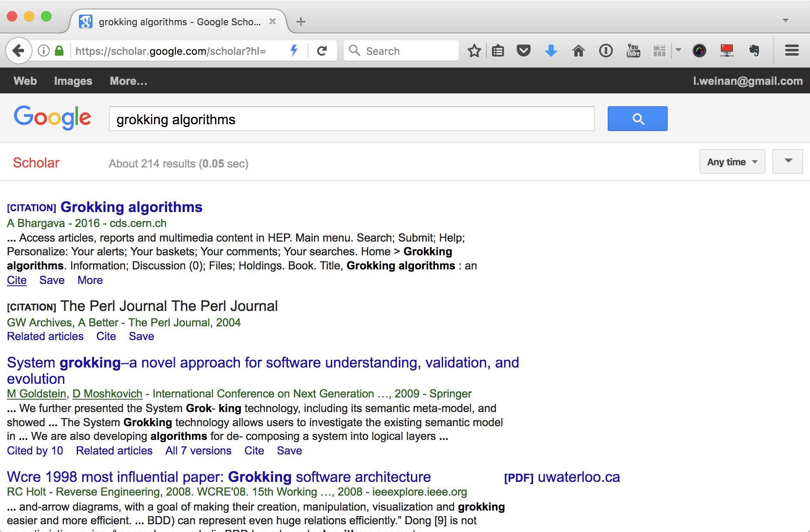Click Save under System grokking result
This screenshot has width=810, height=532.
(x=289, y=451)
